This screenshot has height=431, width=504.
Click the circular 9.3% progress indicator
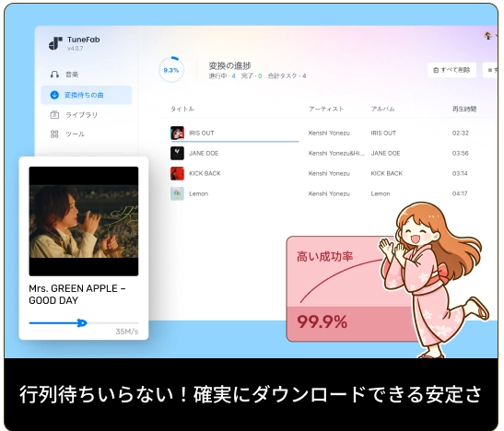[171, 70]
